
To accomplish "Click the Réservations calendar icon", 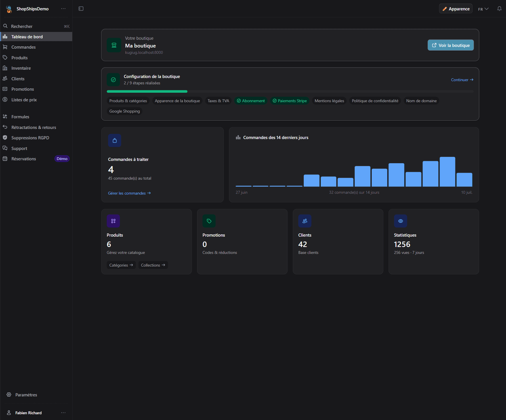I will (5, 159).
